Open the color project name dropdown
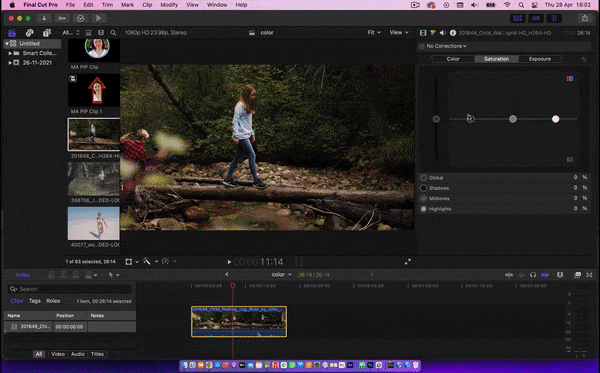The height and width of the screenshot is (373, 600). point(281,274)
